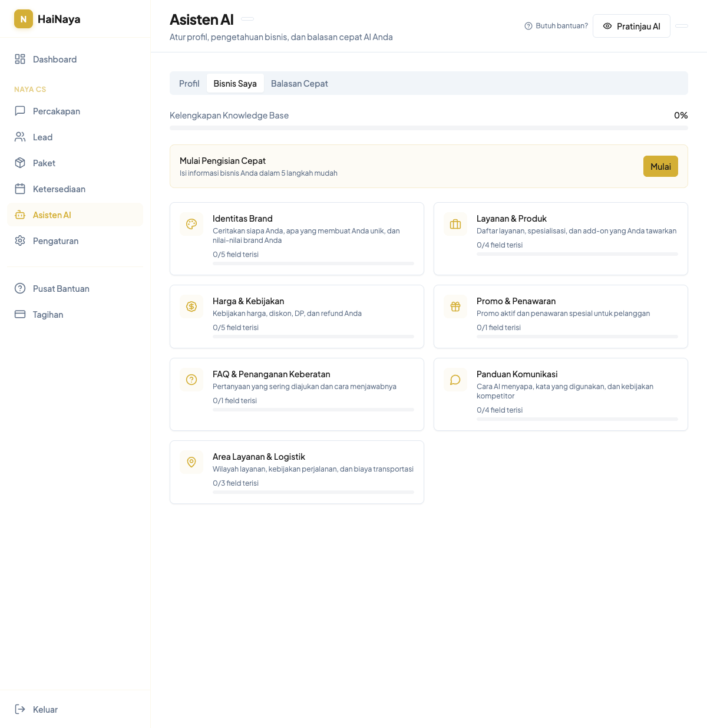Open the Tagihan billing section

47,314
